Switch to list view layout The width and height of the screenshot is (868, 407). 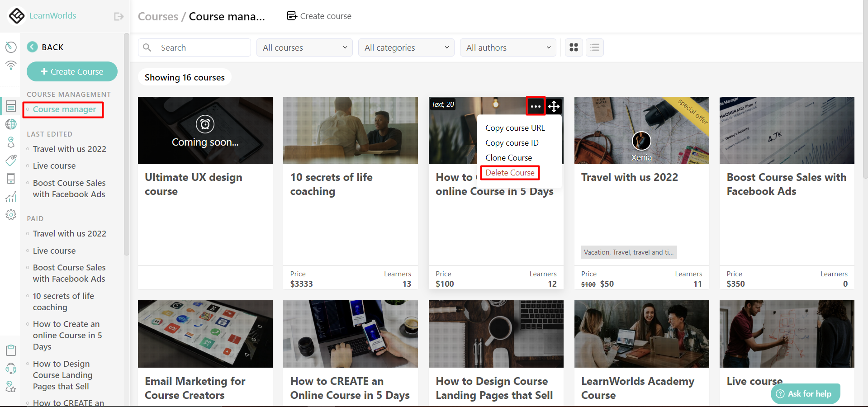594,47
